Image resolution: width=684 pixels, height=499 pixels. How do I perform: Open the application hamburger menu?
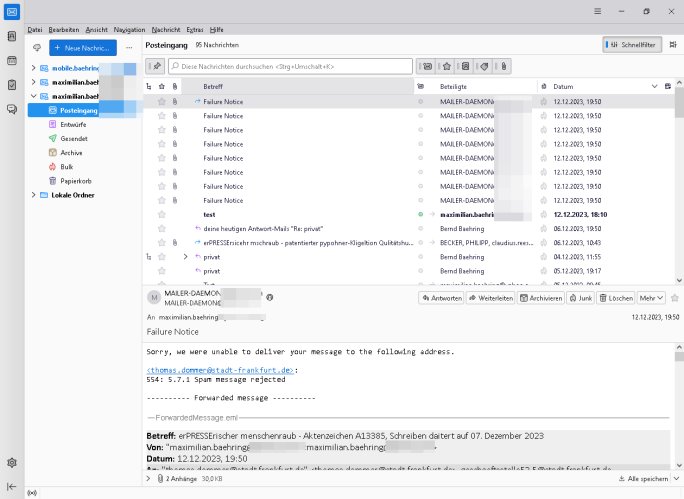(598, 11)
